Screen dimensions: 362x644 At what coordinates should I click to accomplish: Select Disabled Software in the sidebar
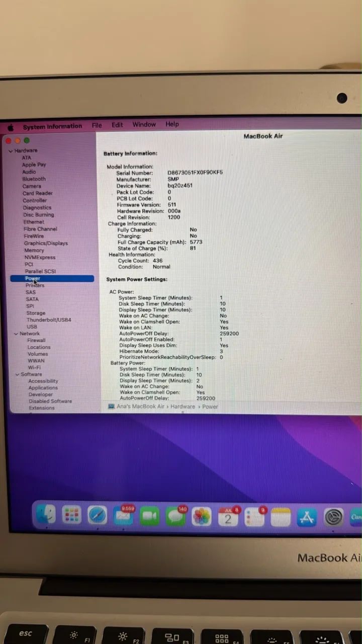pos(50,401)
